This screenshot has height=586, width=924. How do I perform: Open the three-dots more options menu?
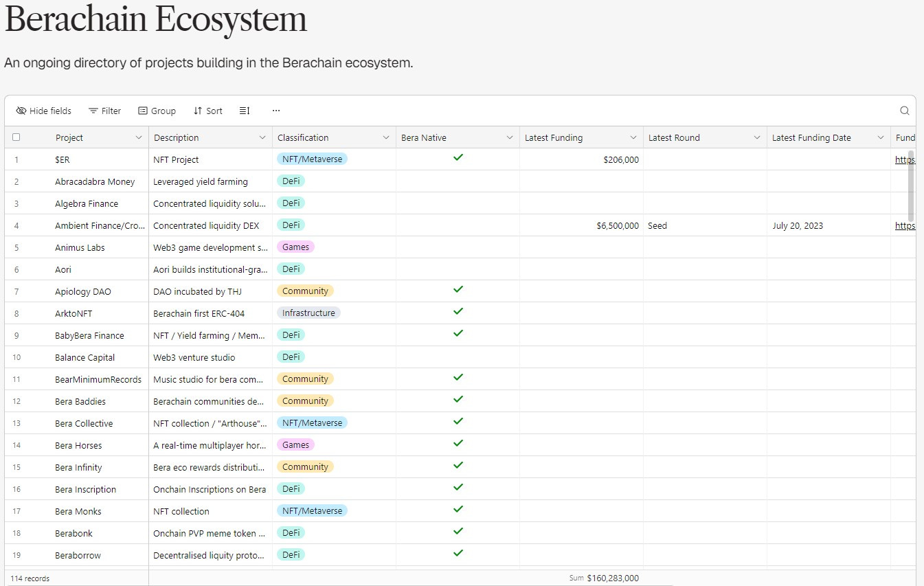coord(276,111)
